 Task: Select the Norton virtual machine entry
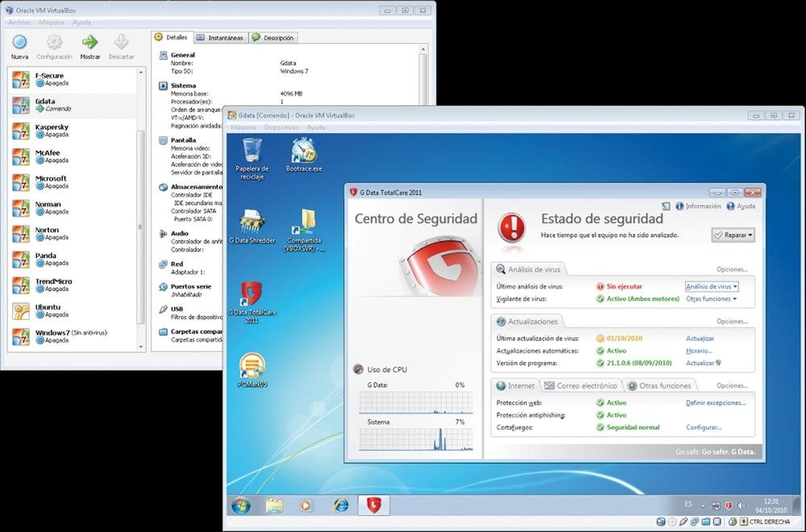click(73, 234)
